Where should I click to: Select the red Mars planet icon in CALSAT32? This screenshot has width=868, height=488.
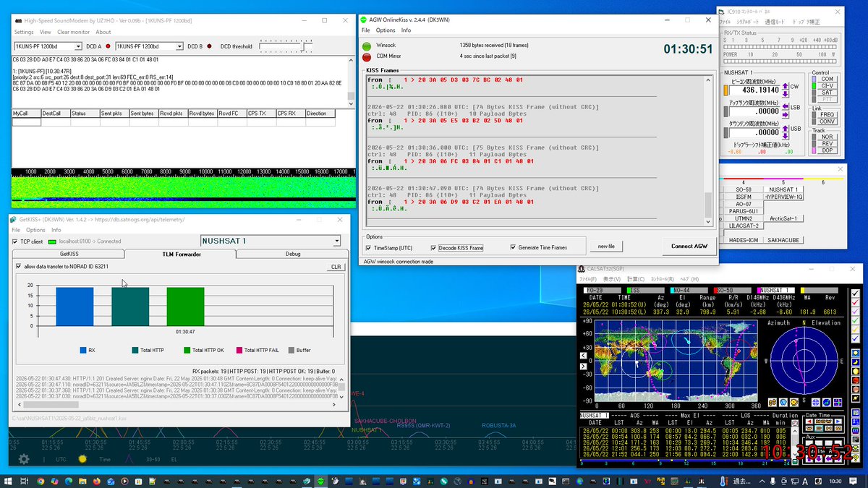pyautogui.click(x=856, y=380)
